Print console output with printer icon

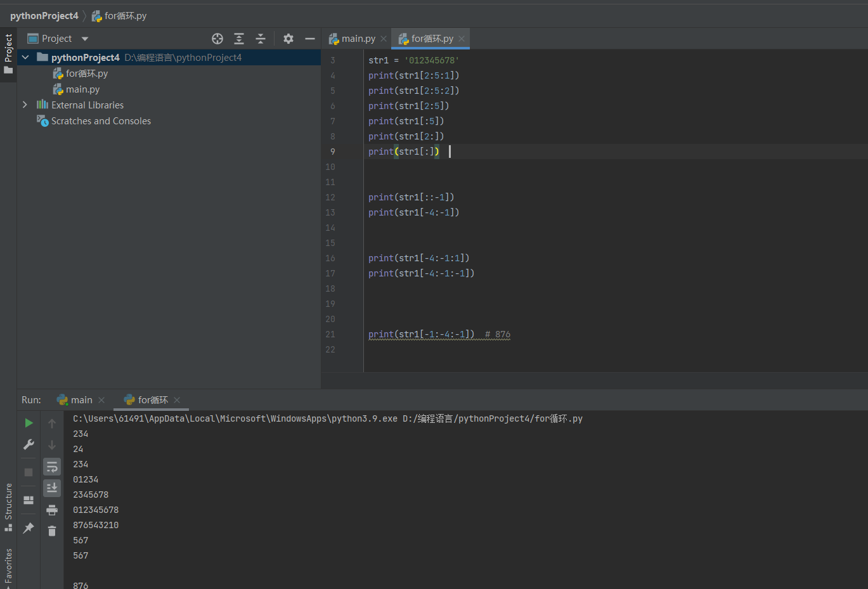[52, 510]
